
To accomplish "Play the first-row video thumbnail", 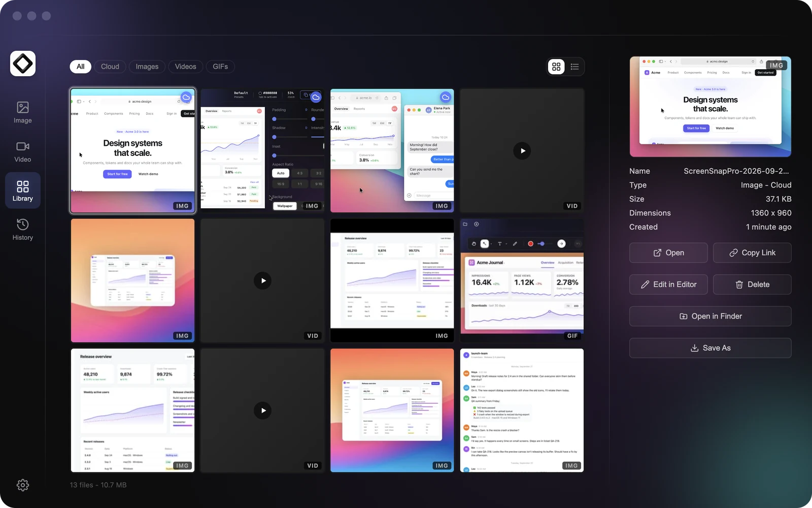I will [x=522, y=151].
